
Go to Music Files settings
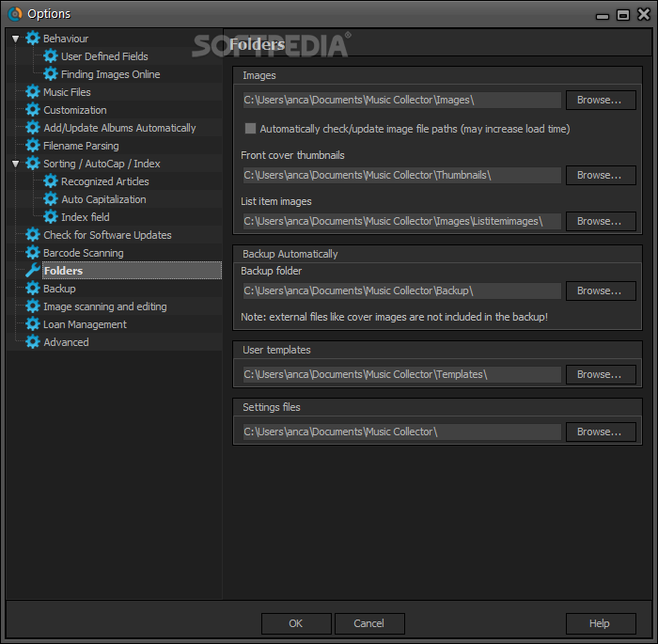67,92
